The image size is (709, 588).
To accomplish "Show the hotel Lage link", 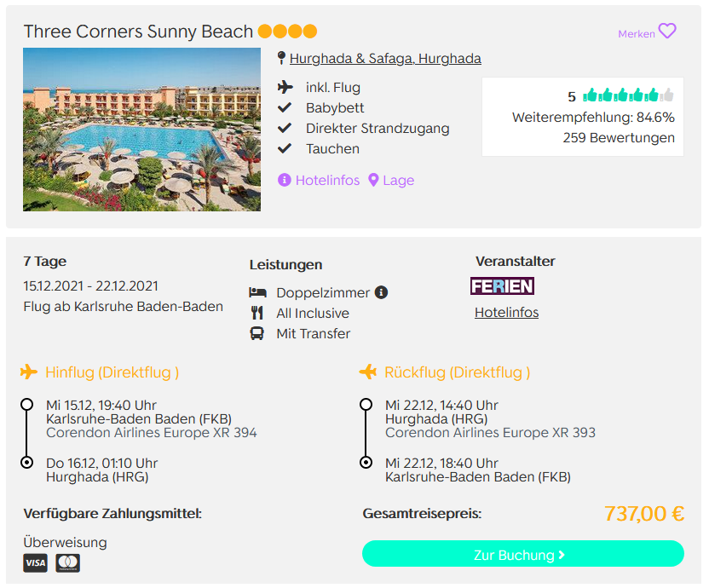I will [x=399, y=181].
